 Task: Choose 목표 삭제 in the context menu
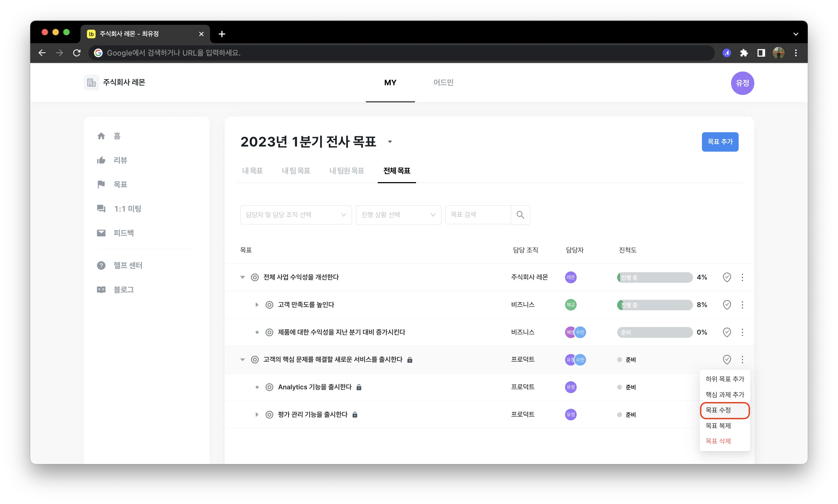point(725,441)
